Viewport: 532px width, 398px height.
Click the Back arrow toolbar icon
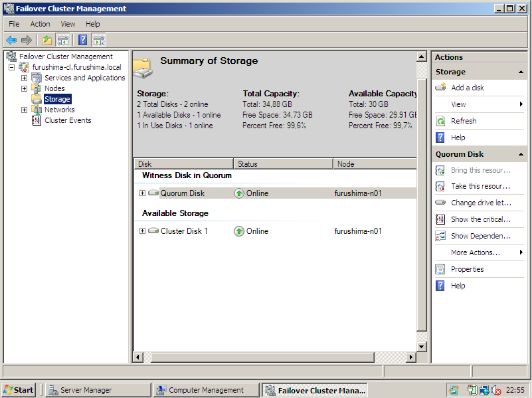pyautogui.click(x=11, y=40)
